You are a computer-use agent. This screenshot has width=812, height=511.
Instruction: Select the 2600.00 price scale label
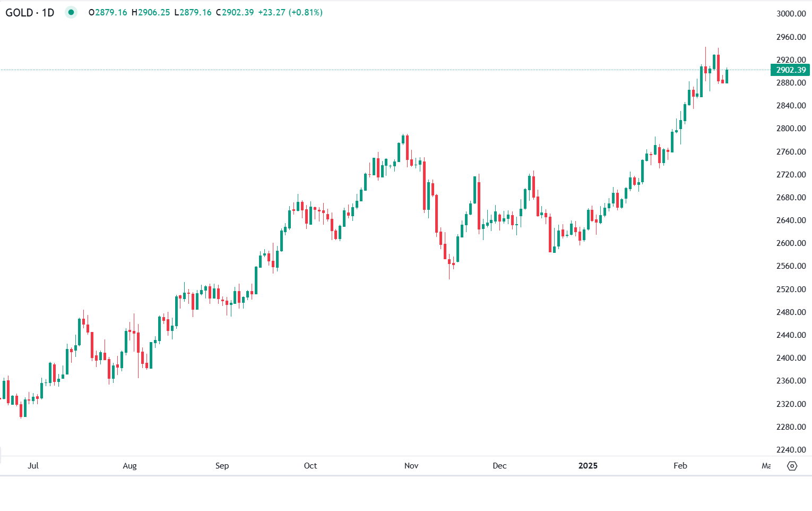coord(791,243)
